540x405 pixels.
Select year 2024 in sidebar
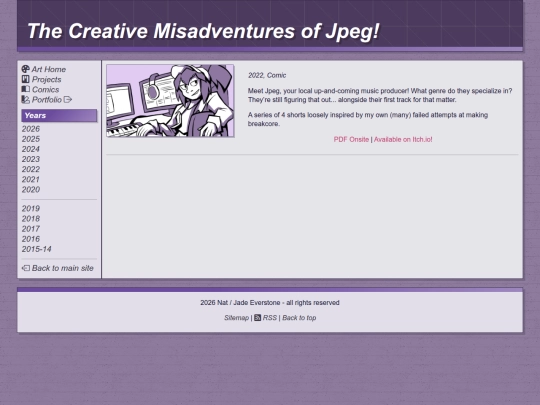point(31,149)
